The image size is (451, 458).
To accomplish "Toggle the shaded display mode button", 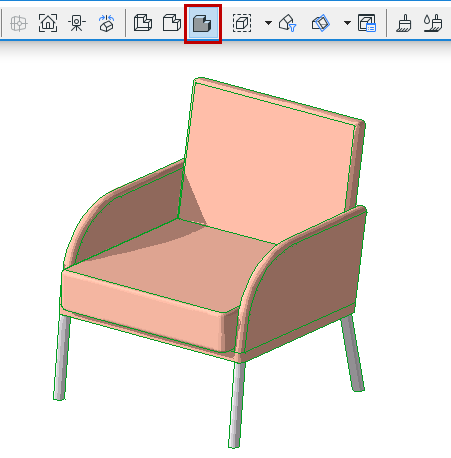I will [203, 24].
